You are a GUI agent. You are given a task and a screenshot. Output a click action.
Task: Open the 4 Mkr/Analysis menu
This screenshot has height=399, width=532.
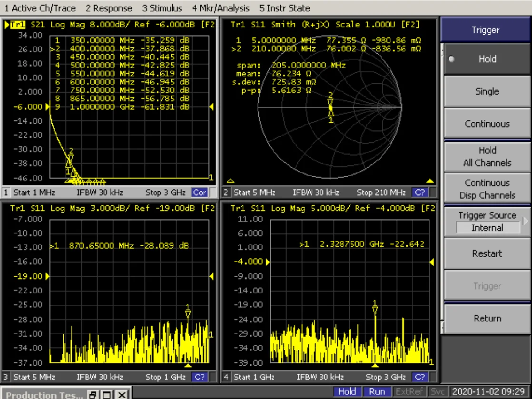(221, 8)
